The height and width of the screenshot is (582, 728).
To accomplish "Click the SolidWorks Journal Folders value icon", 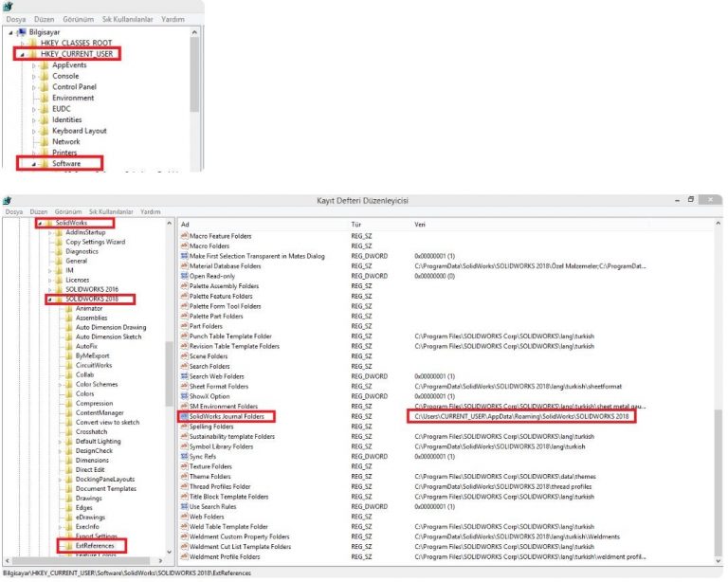I will 184,416.
